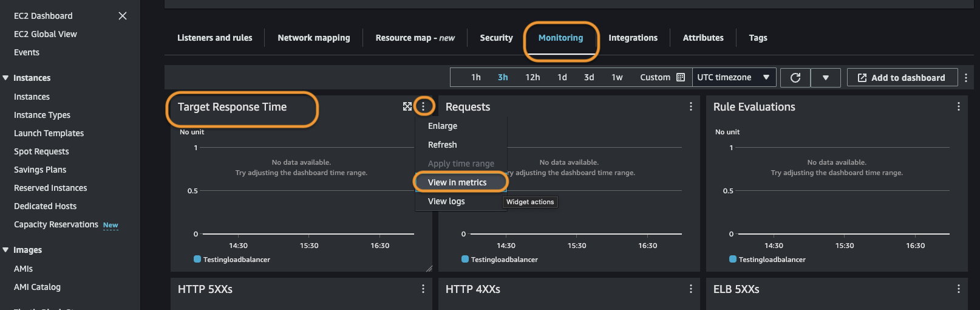Open Instance Types in sidebar
The image size is (980, 310).
click(x=42, y=115)
